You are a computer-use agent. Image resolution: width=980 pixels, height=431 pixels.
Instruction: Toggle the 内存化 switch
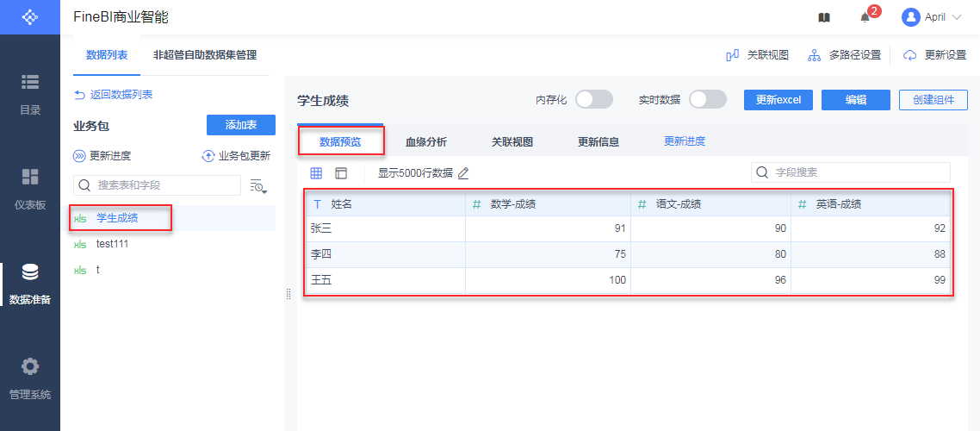pyautogui.click(x=593, y=100)
